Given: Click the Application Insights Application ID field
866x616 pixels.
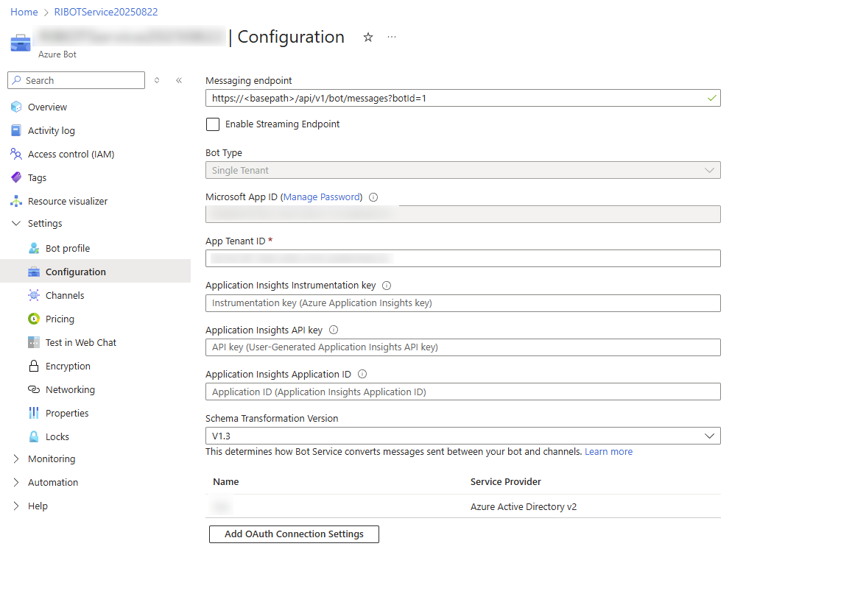Looking at the screenshot, I should point(462,392).
